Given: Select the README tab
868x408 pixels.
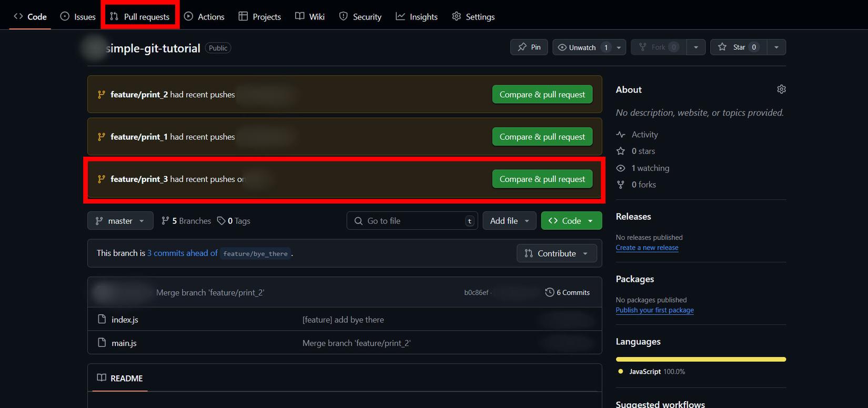Looking at the screenshot, I should pos(120,378).
